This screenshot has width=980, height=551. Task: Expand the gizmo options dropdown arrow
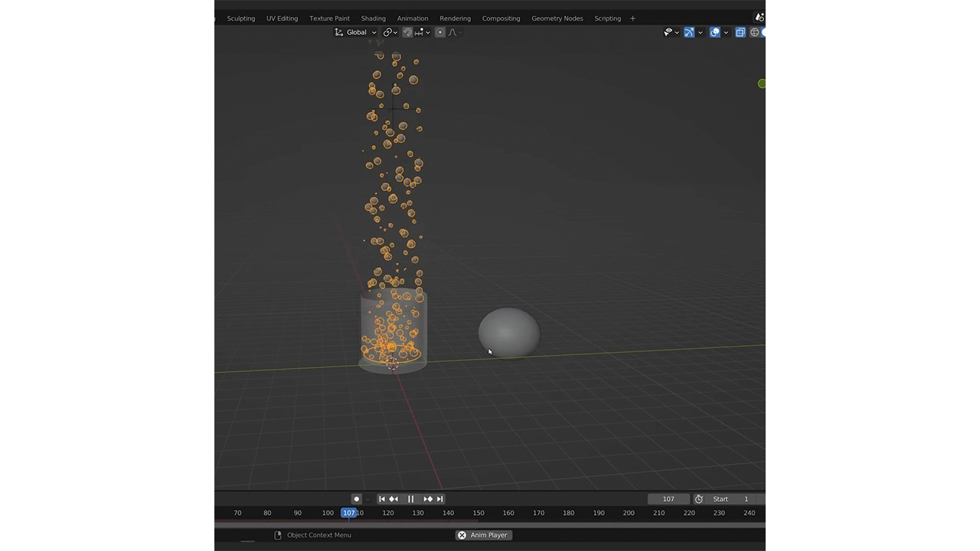click(x=701, y=32)
